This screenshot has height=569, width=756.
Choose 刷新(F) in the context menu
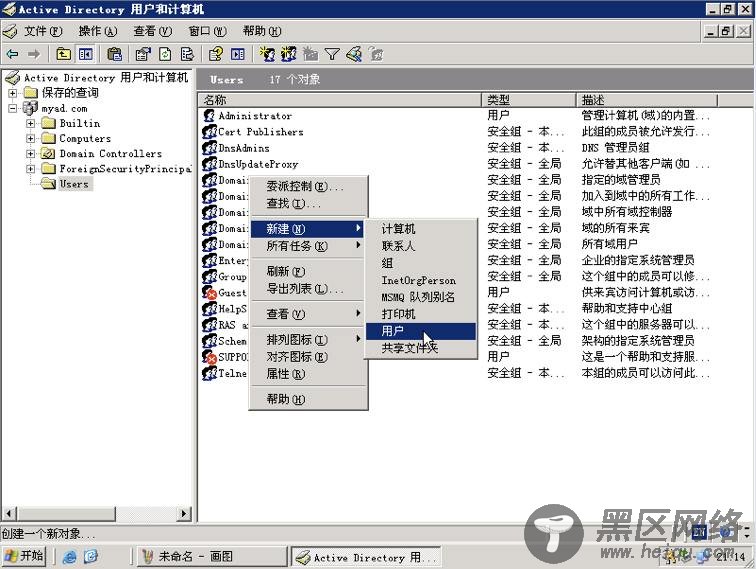coord(308,271)
